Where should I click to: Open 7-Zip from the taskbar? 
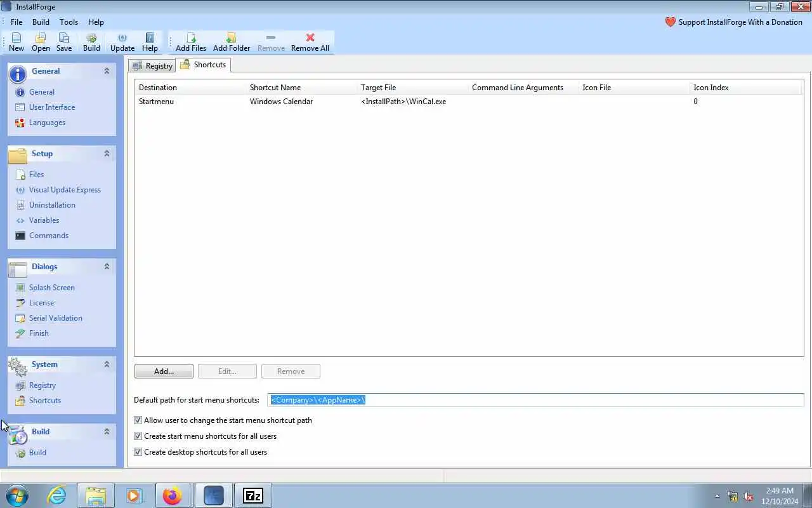pos(253,495)
